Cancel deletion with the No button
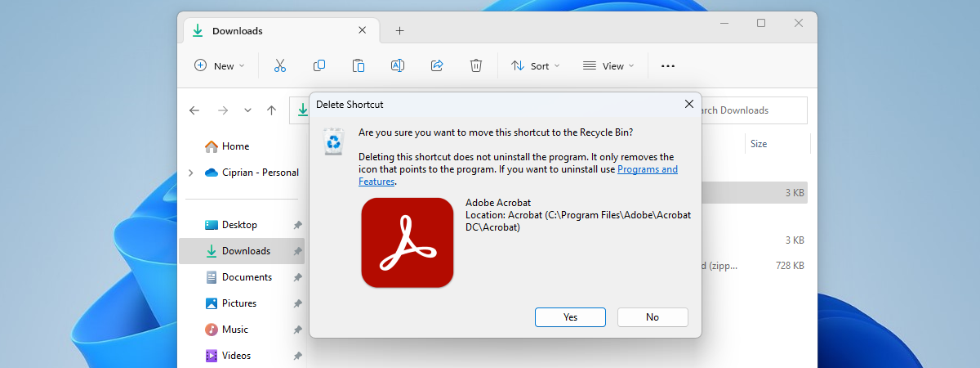 (x=653, y=317)
